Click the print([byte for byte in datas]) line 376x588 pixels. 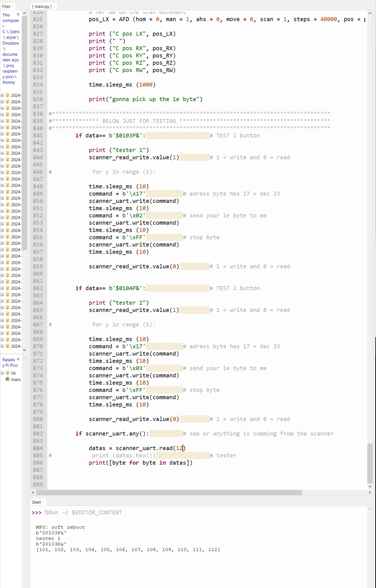[140, 463]
